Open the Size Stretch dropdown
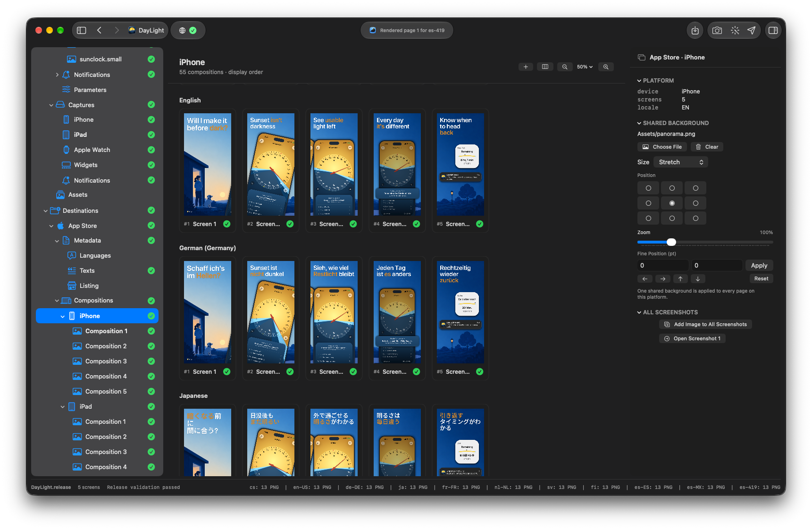The width and height of the screenshot is (812, 530). (681, 162)
